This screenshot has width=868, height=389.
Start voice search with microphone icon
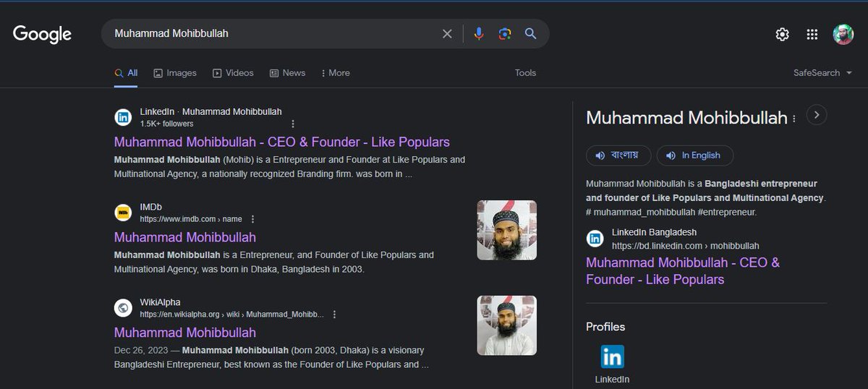click(478, 34)
